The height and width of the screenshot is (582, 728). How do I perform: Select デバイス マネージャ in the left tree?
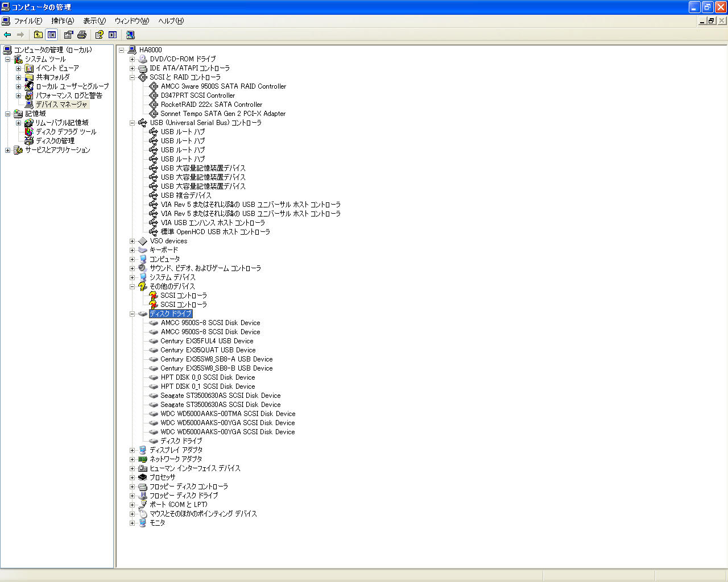click(x=62, y=105)
